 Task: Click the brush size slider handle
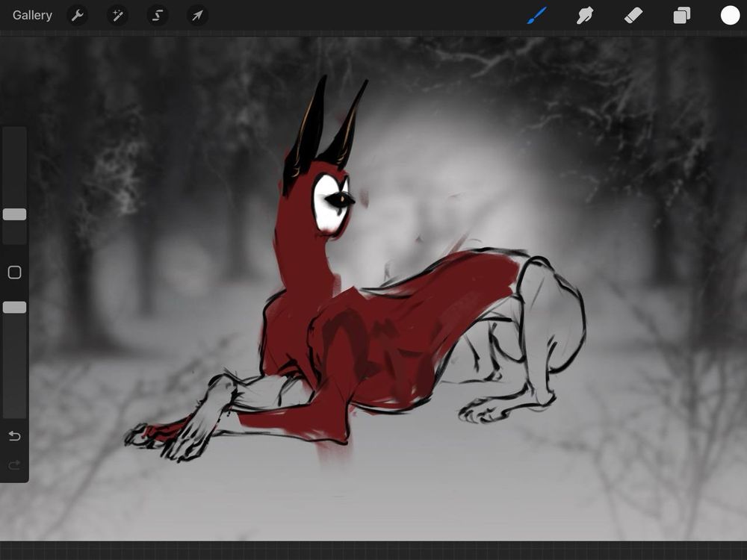(x=14, y=214)
